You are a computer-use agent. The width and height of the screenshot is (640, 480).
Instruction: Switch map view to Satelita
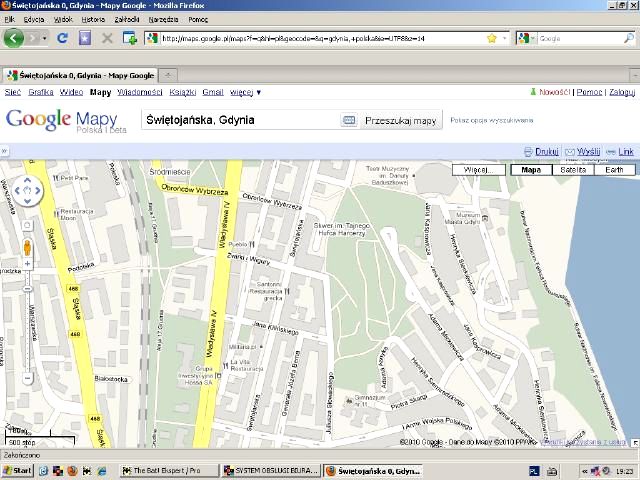pyautogui.click(x=573, y=170)
